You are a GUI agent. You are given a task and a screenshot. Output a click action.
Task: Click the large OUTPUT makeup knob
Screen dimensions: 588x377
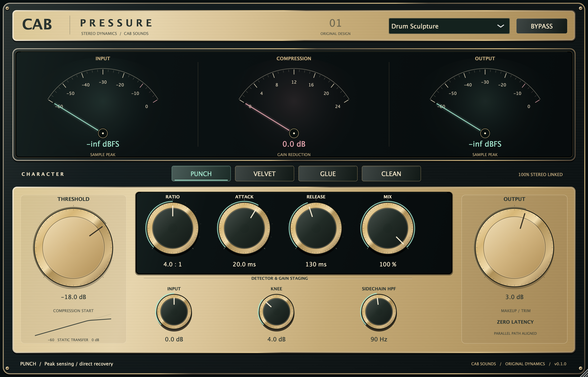click(x=514, y=247)
